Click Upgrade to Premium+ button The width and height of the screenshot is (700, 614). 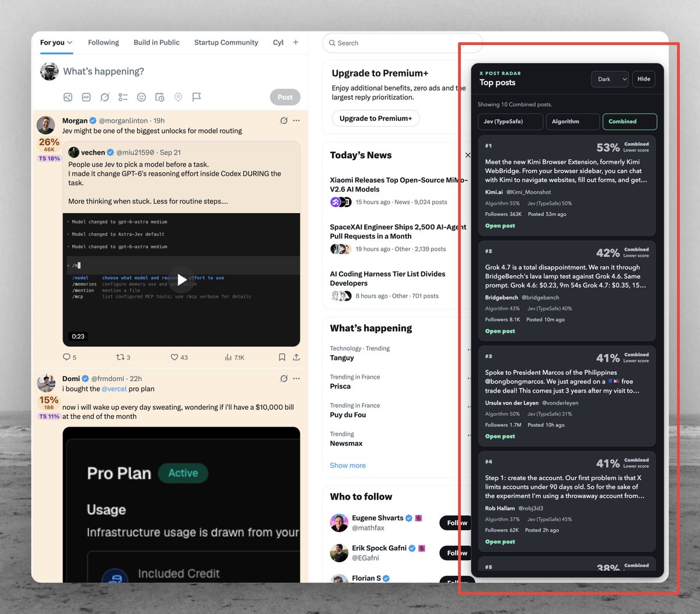(x=376, y=118)
